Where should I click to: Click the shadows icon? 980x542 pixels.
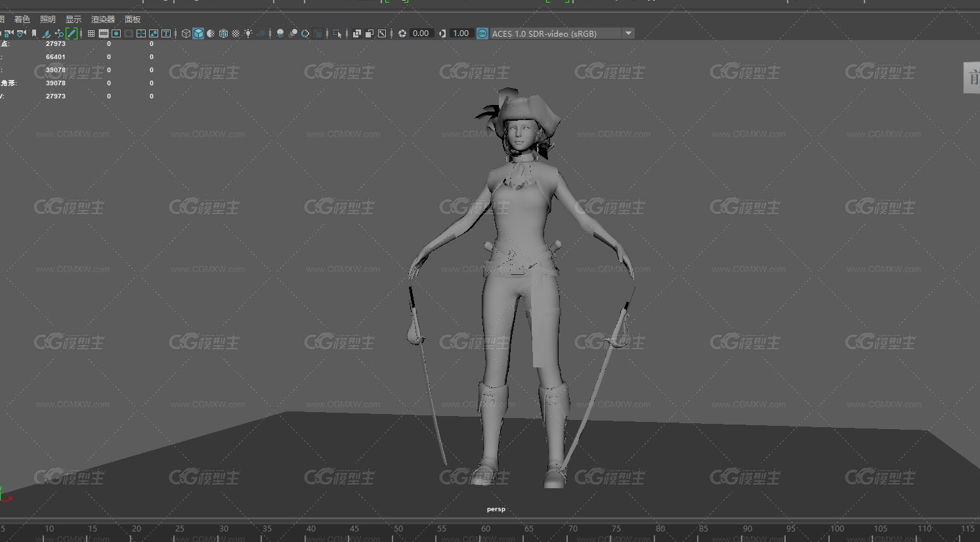click(x=261, y=33)
